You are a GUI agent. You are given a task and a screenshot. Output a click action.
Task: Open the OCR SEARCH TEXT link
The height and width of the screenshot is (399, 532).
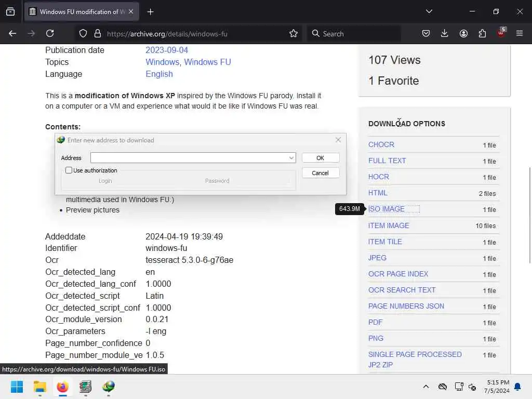[x=402, y=290]
